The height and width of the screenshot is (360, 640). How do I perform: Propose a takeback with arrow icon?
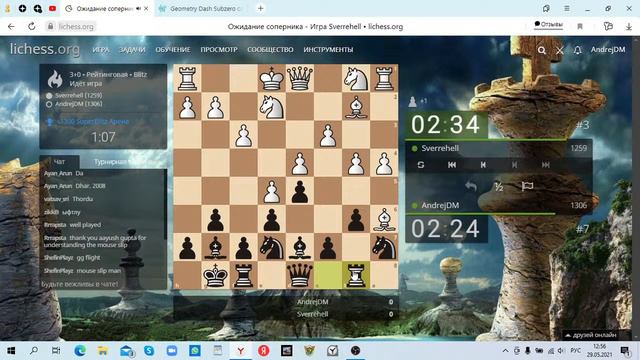point(471,187)
